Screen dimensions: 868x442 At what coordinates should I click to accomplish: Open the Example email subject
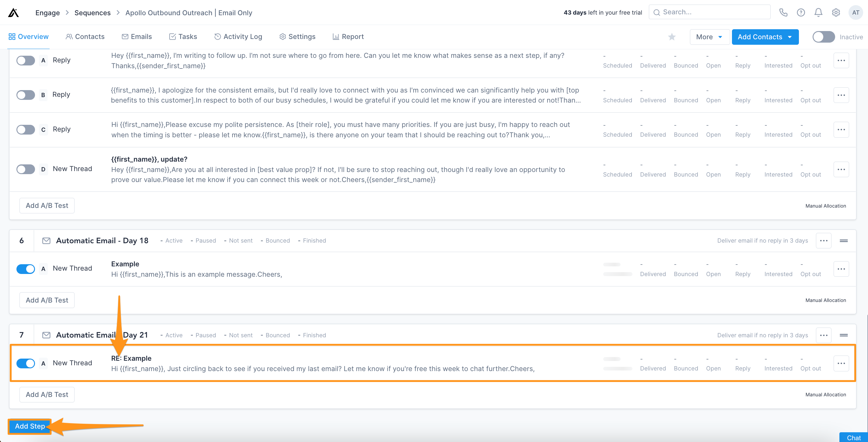(x=125, y=264)
